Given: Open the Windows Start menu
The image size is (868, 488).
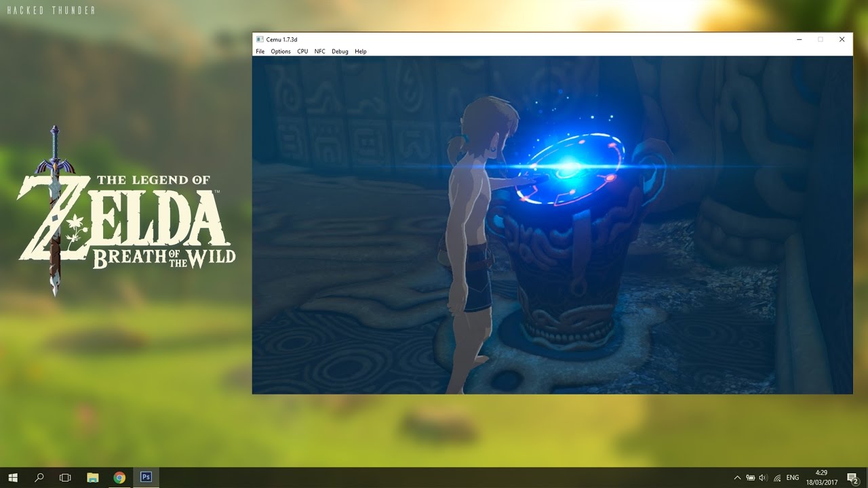Looking at the screenshot, I should coord(13,477).
